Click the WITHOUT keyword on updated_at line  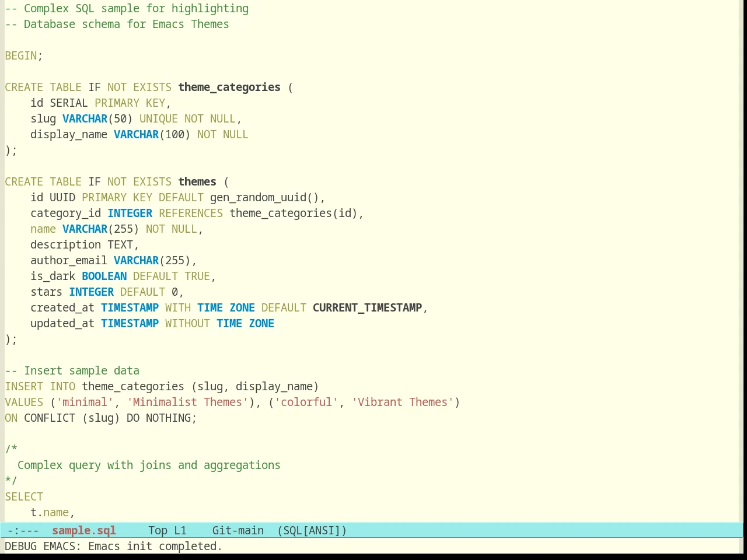(187, 323)
